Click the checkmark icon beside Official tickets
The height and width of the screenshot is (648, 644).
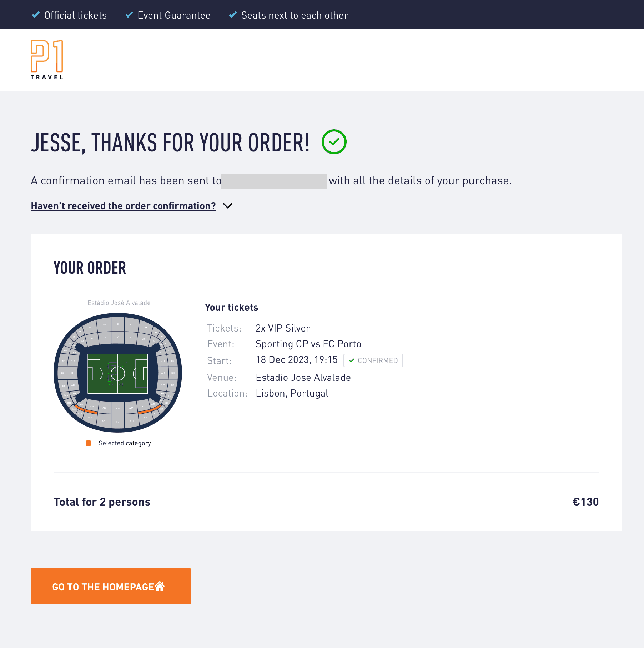36,15
